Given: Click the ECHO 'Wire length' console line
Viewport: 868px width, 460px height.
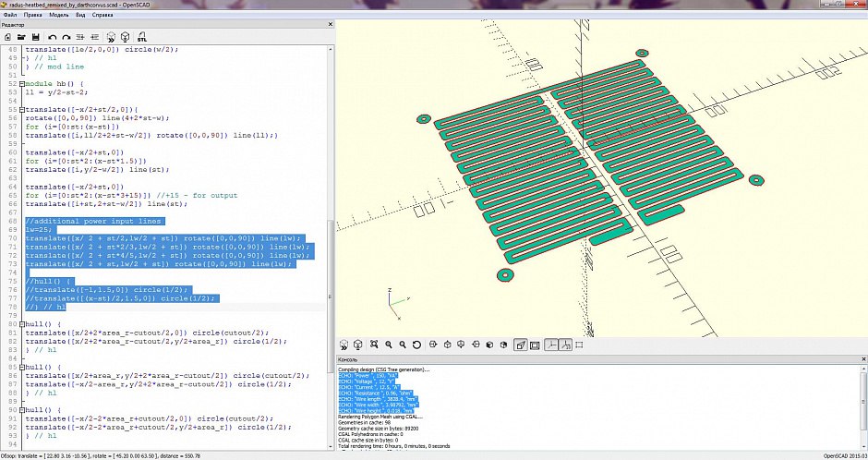Looking at the screenshot, I should pos(378,399).
